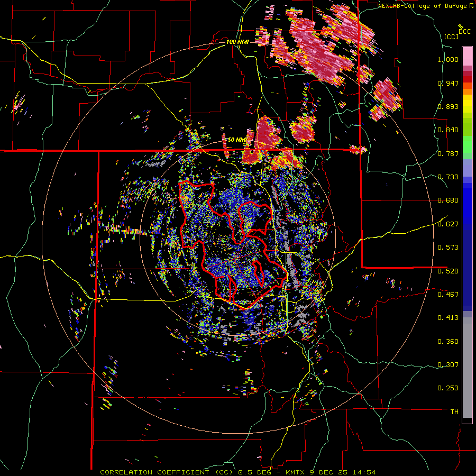Click the TH threshold label
Image resolution: width=476 pixels, height=476 pixels.
[454, 411]
